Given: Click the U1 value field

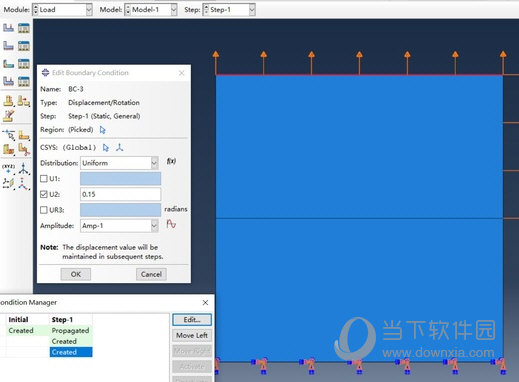Looking at the screenshot, I should 121,179.
